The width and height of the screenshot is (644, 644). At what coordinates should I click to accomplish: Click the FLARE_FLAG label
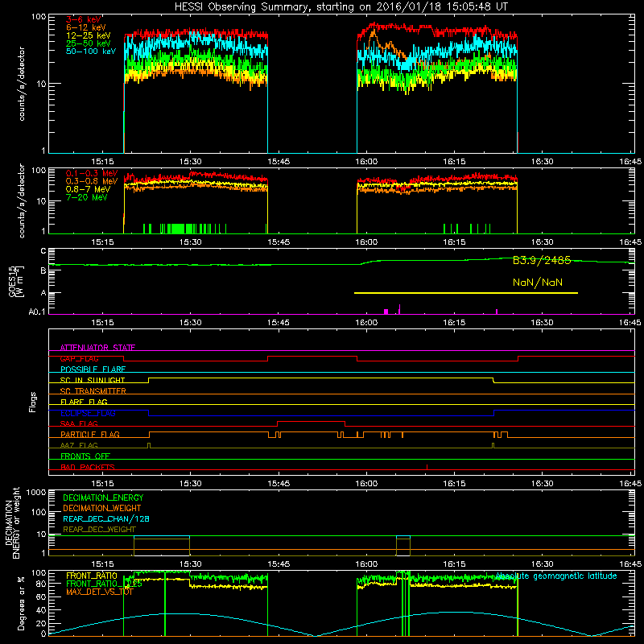(84, 402)
